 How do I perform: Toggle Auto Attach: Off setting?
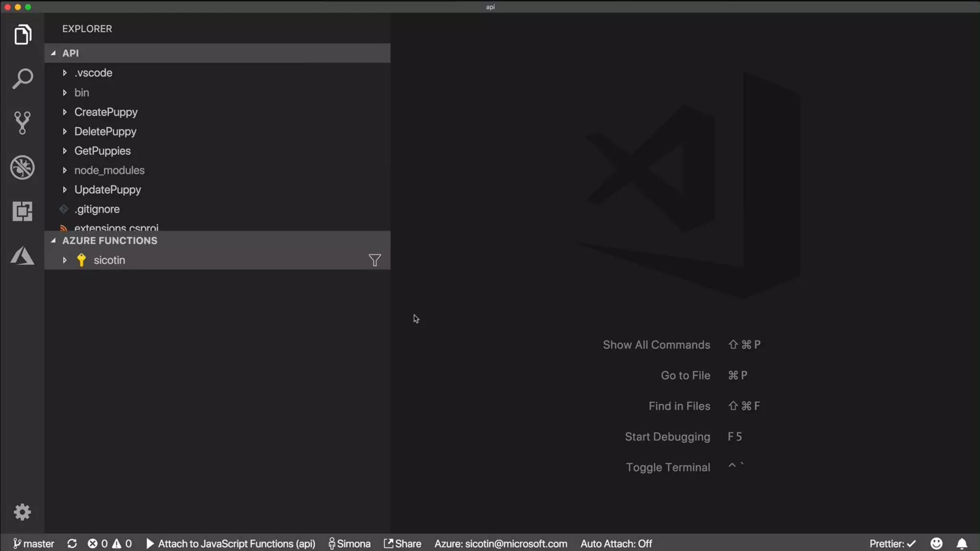[x=616, y=544]
